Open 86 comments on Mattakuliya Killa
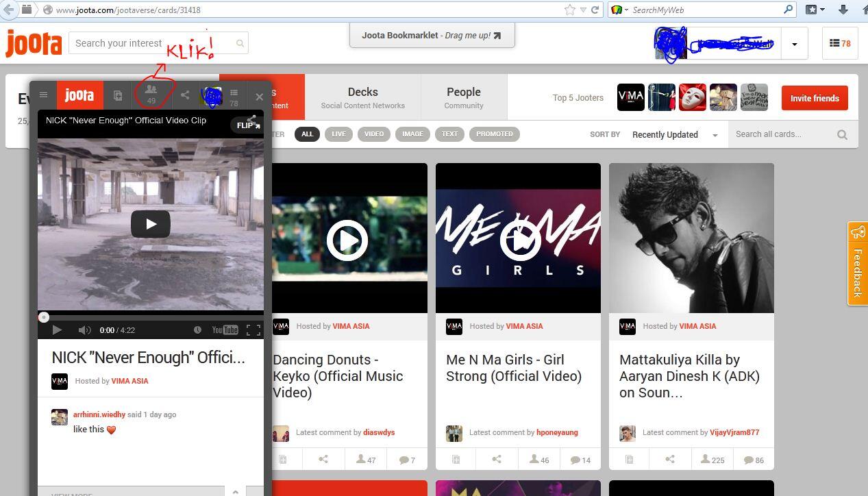The image size is (868, 496). tap(754, 460)
